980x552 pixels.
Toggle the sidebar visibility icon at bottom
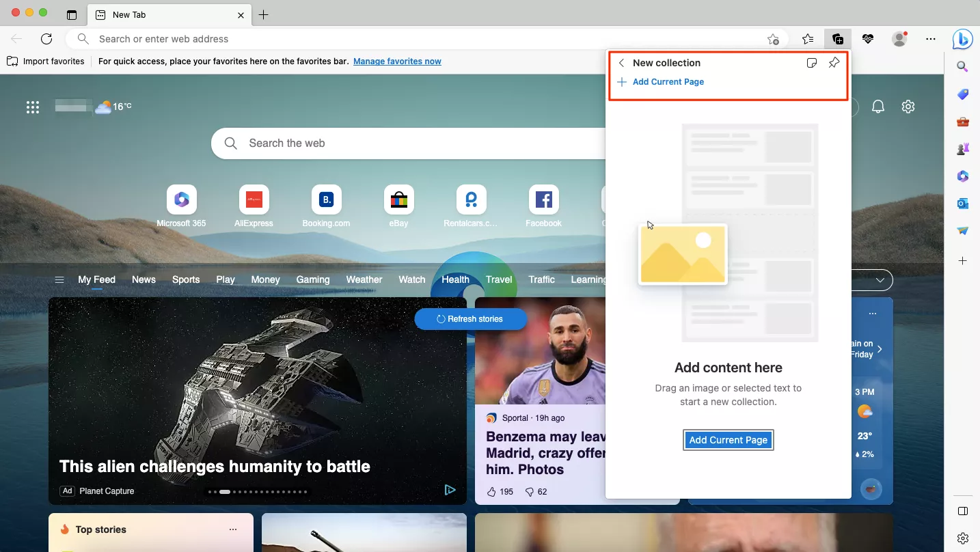click(962, 511)
